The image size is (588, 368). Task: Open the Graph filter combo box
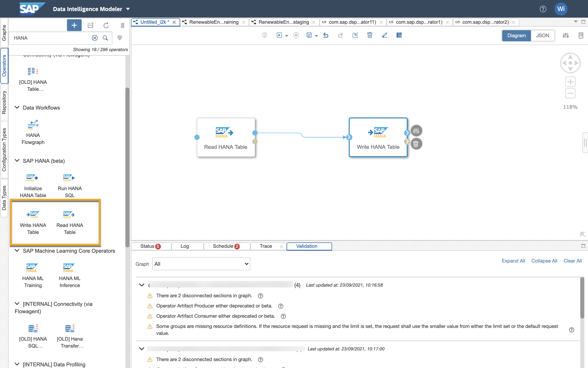[201, 264]
